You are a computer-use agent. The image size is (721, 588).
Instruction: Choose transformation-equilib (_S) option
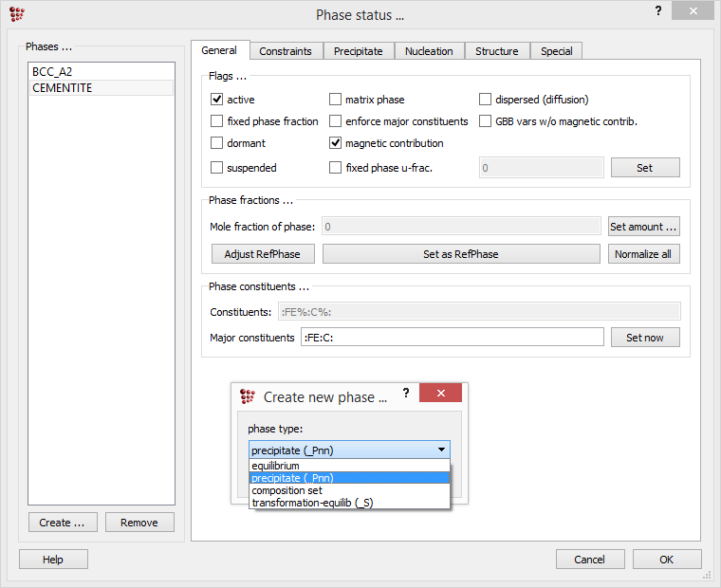(312, 503)
